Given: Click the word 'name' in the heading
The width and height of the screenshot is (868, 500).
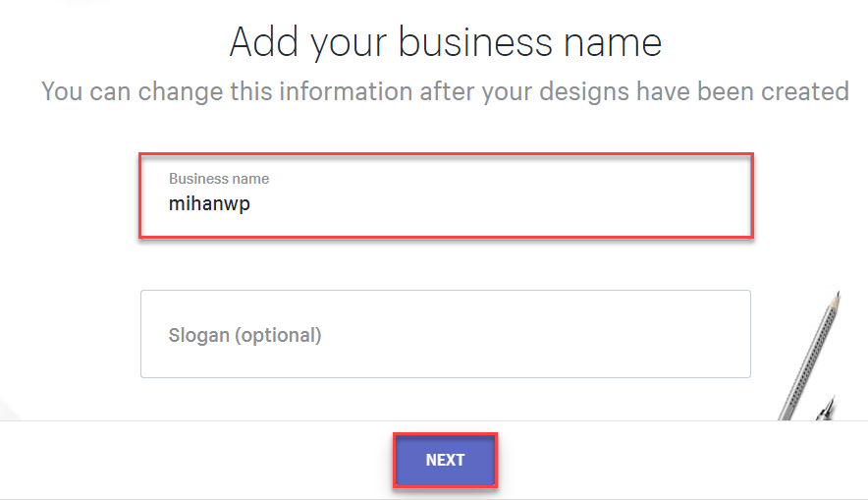Looking at the screenshot, I should point(613,42).
